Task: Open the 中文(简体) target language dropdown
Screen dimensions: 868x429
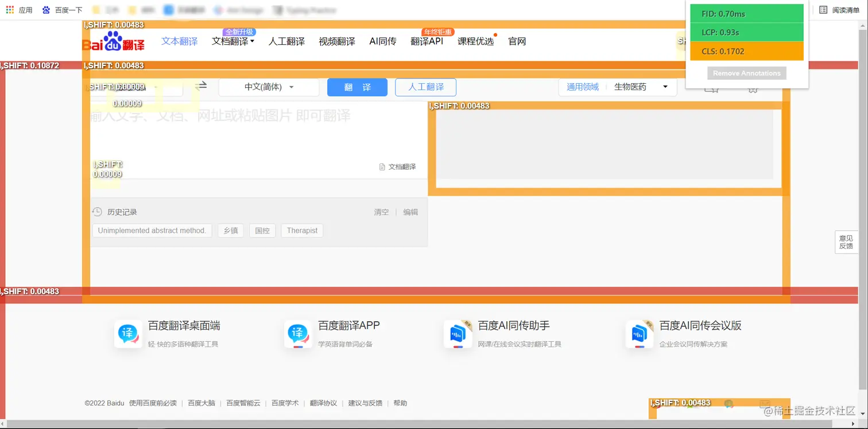Action: (268, 87)
